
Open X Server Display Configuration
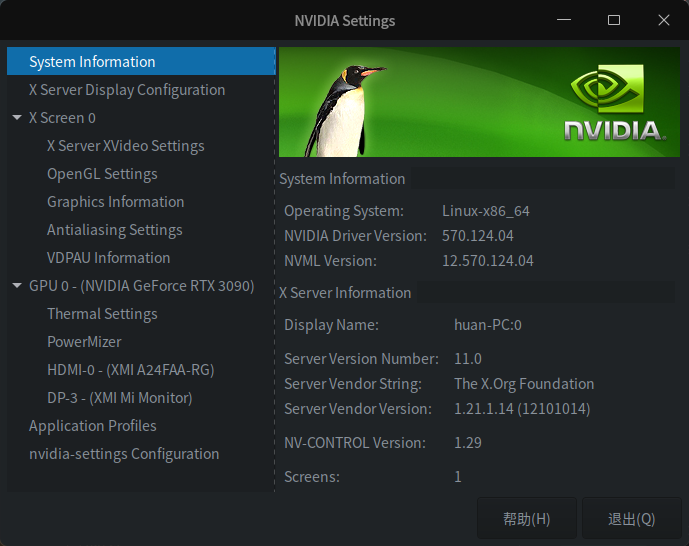127,90
